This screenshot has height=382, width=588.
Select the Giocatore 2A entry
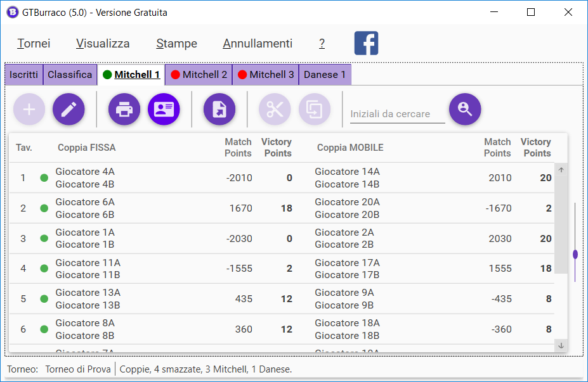coord(344,232)
